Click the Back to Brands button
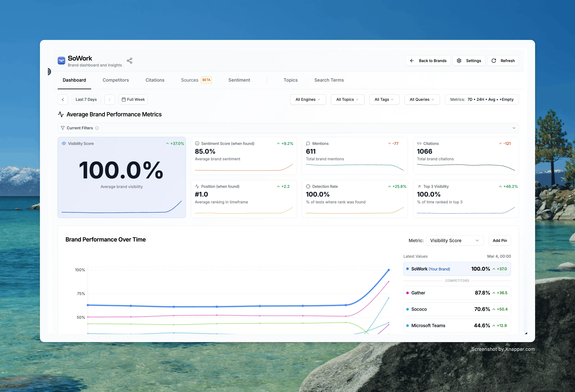The image size is (575, 392). [428, 60]
